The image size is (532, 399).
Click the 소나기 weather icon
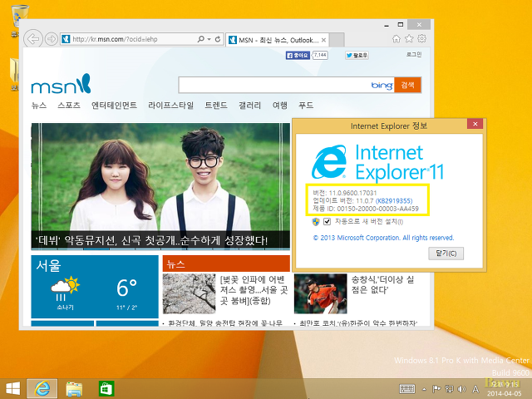tap(65, 288)
